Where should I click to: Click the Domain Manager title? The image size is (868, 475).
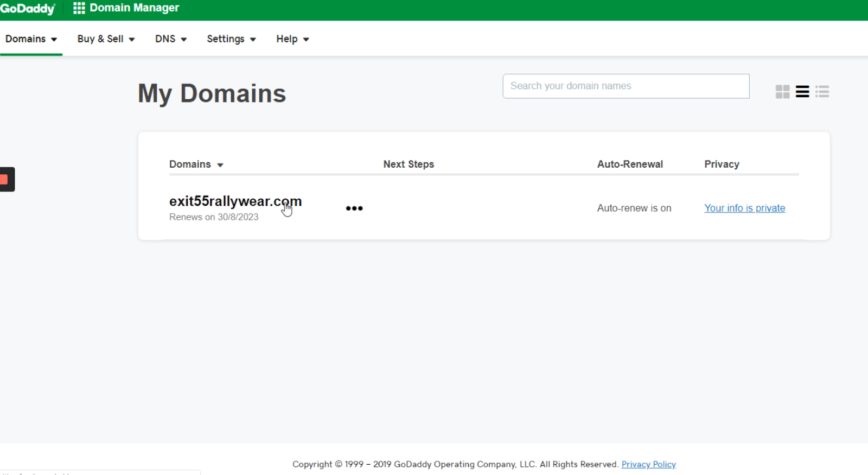(135, 8)
